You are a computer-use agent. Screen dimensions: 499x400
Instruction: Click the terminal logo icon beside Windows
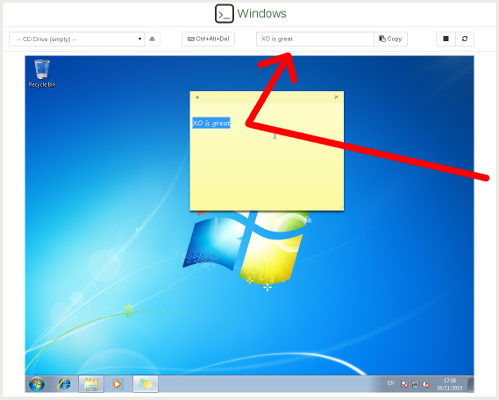(x=224, y=14)
